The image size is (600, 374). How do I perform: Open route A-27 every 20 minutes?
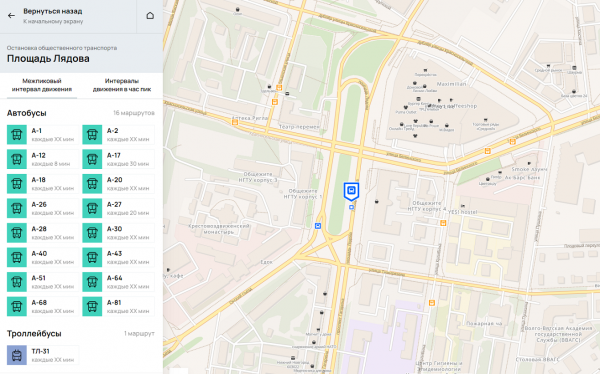[119, 208]
